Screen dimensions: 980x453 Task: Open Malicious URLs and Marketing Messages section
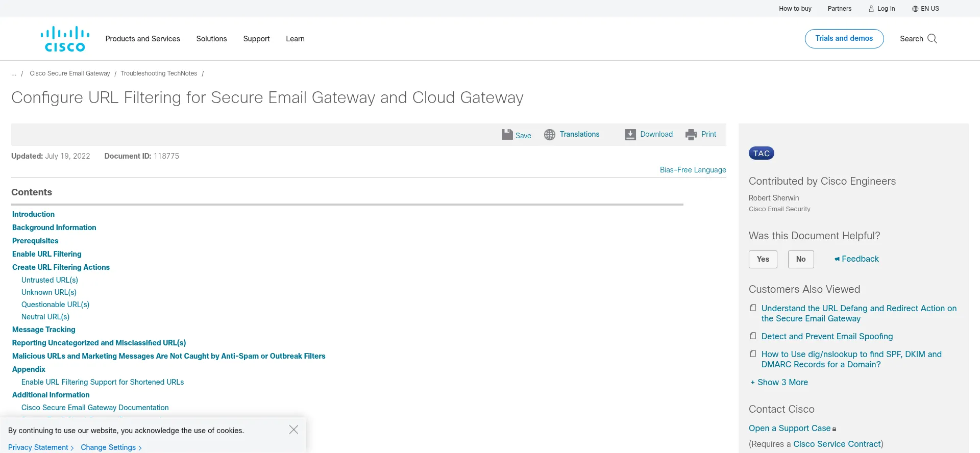[x=169, y=356]
